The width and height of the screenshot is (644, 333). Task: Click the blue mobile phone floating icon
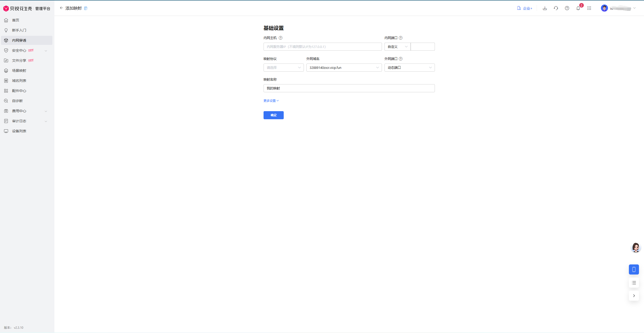click(x=634, y=269)
